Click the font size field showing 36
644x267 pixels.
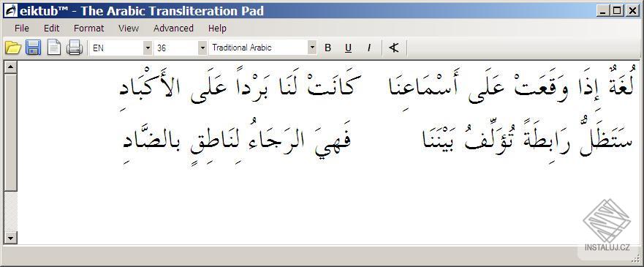[x=175, y=48]
